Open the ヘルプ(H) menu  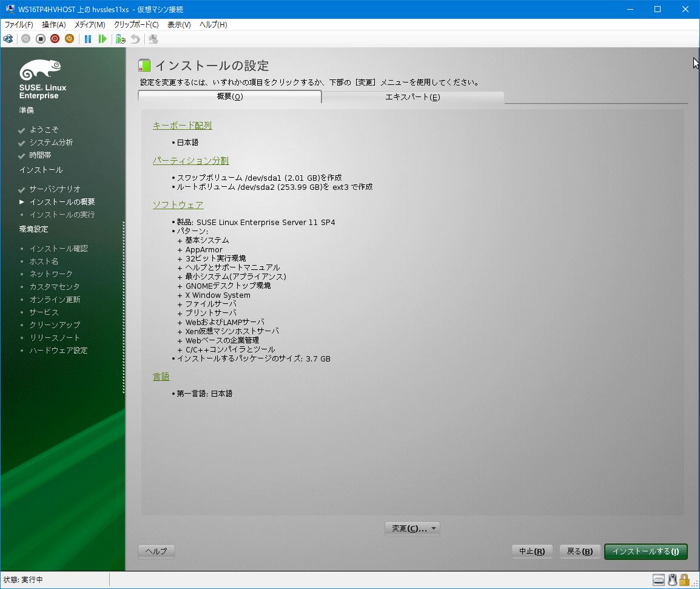pyautogui.click(x=214, y=24)
